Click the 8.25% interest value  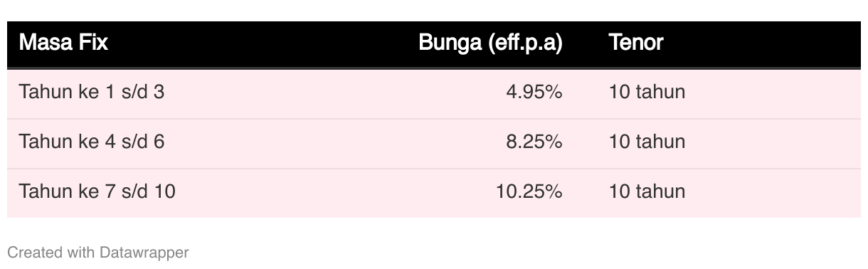coord(534,142)
